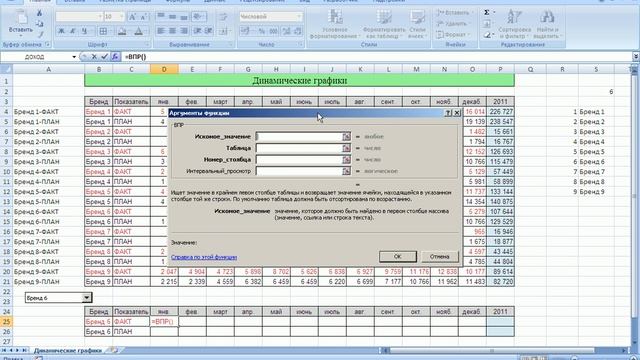The width and height of the screenshot is (640, 360).
Task: Open the Бренд 6 combo box dropdown
Action: pos(87,298)
